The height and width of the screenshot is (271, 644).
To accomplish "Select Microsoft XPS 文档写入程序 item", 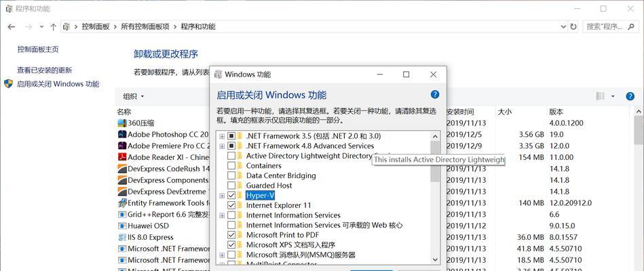I will (x=291, y=245).
